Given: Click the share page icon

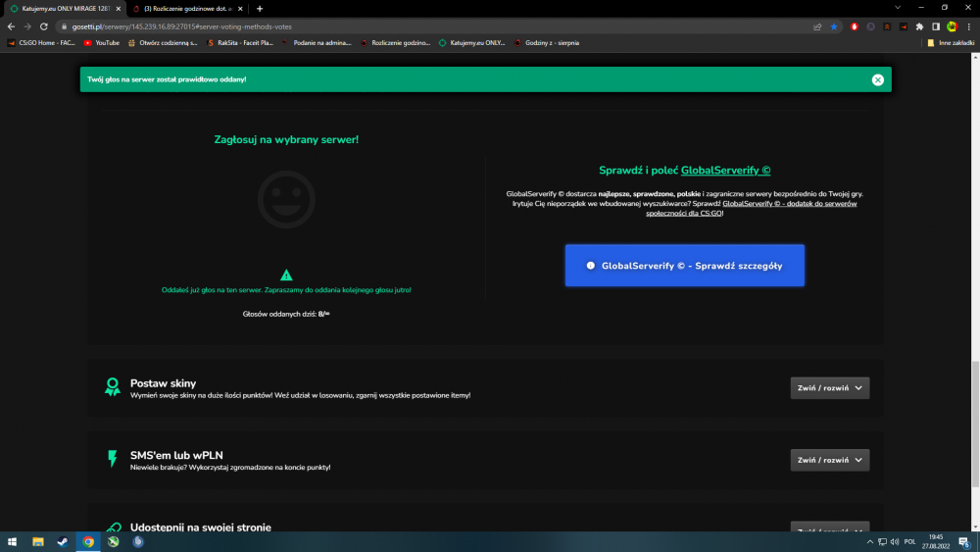Looking at the screenshot, I should 817,26.
